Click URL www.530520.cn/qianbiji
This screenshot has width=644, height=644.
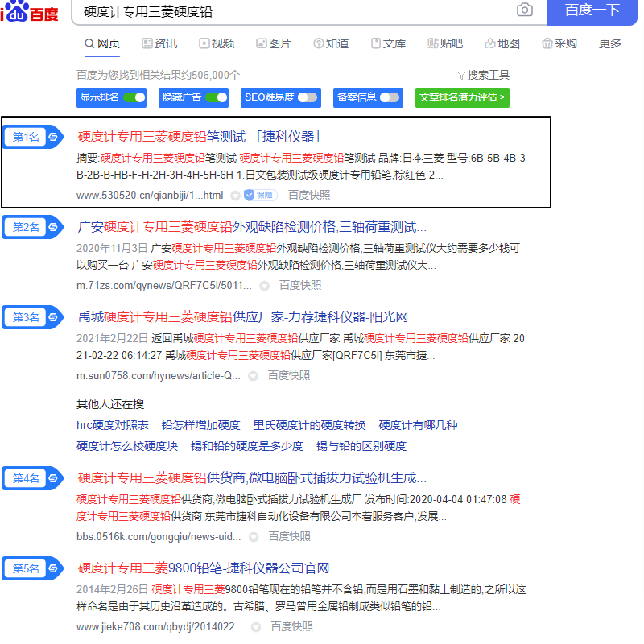pos(150,196)
